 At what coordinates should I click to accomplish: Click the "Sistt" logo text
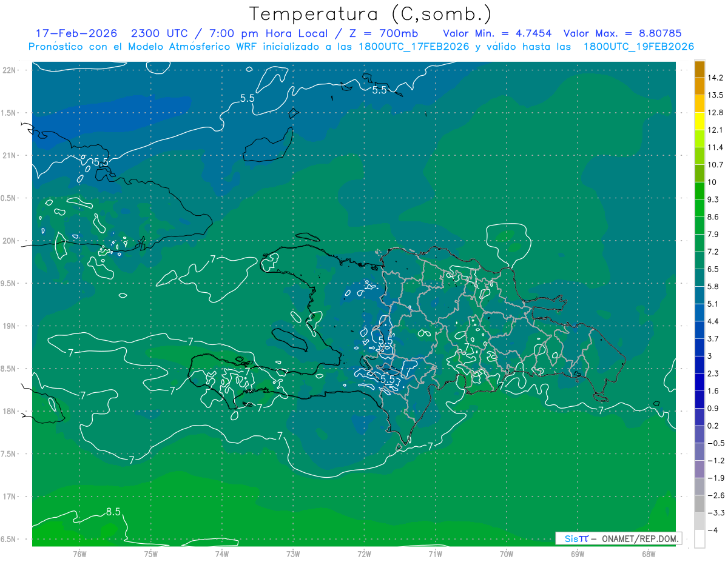coord(576,538)
